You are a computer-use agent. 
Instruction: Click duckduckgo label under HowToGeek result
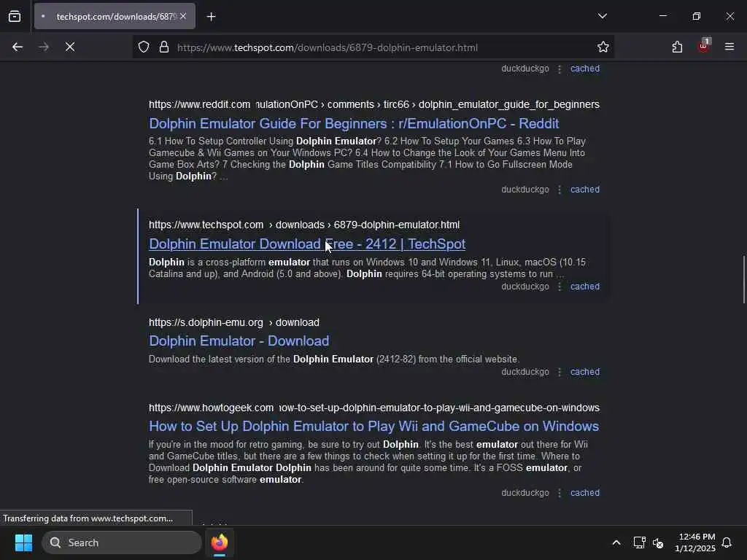tap(525, 493)
